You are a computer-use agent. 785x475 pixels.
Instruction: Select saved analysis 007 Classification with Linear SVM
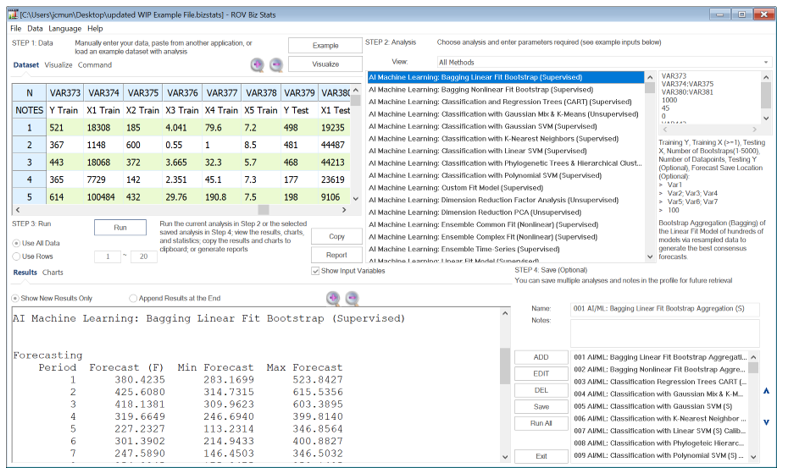tap(659, 431)
